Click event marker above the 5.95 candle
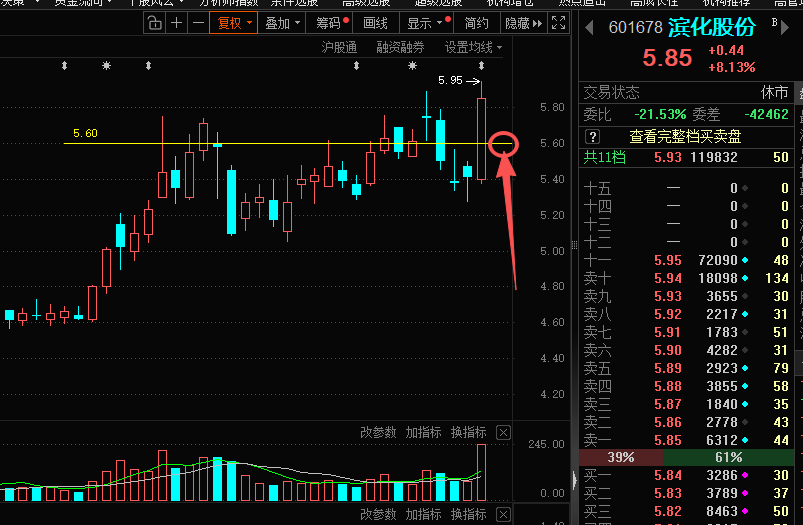This screenshot has height=525, width=803. 481,66
